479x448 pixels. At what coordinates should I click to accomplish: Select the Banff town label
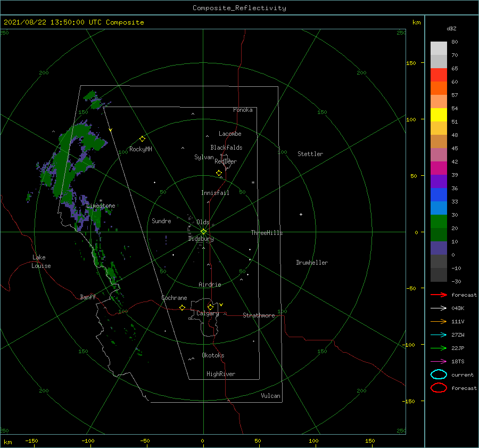pyautogui.click(x=88, y=297)
